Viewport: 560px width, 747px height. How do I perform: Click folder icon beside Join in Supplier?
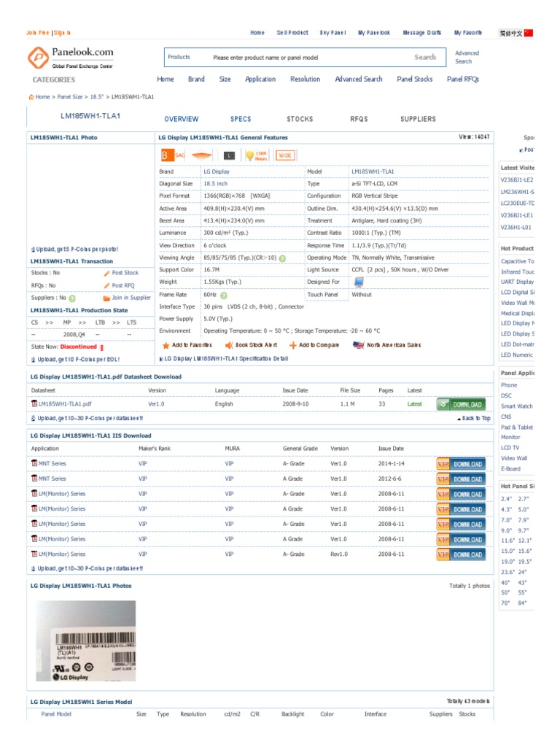106,298
